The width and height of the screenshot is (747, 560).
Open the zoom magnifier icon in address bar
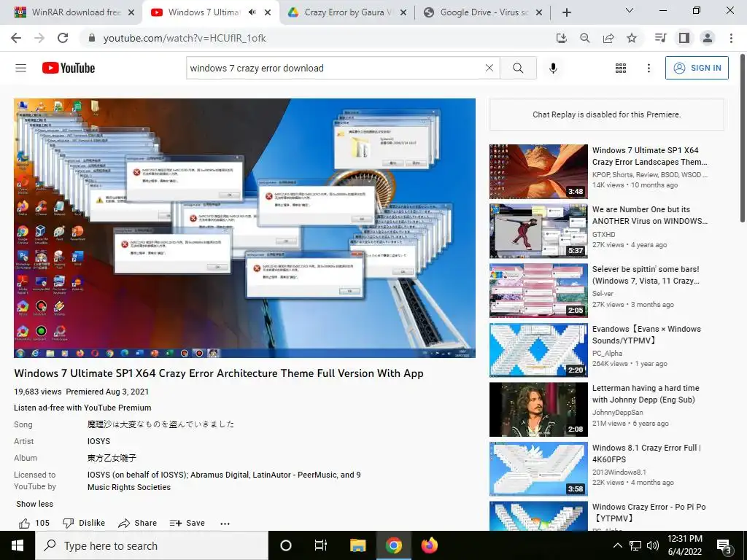click(585, 38)
